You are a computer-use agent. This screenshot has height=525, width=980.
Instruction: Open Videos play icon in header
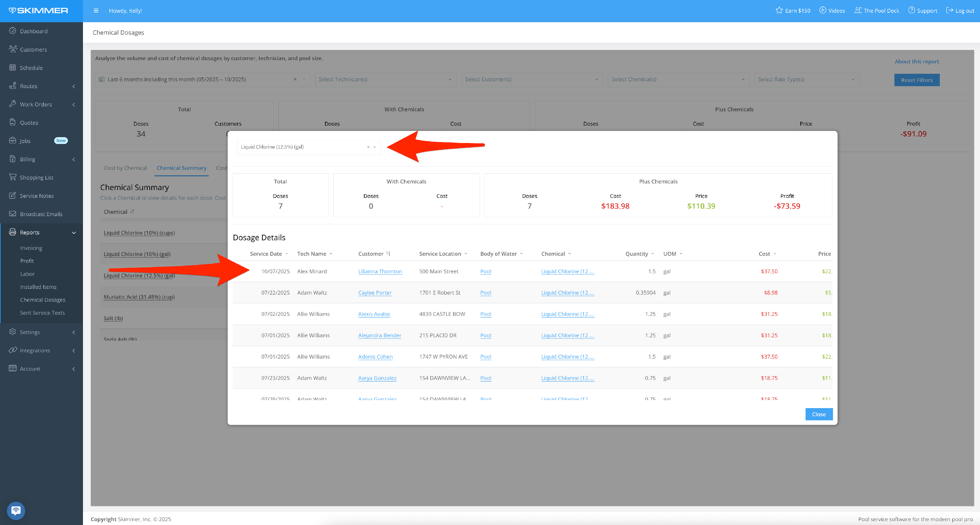[823, 10]
